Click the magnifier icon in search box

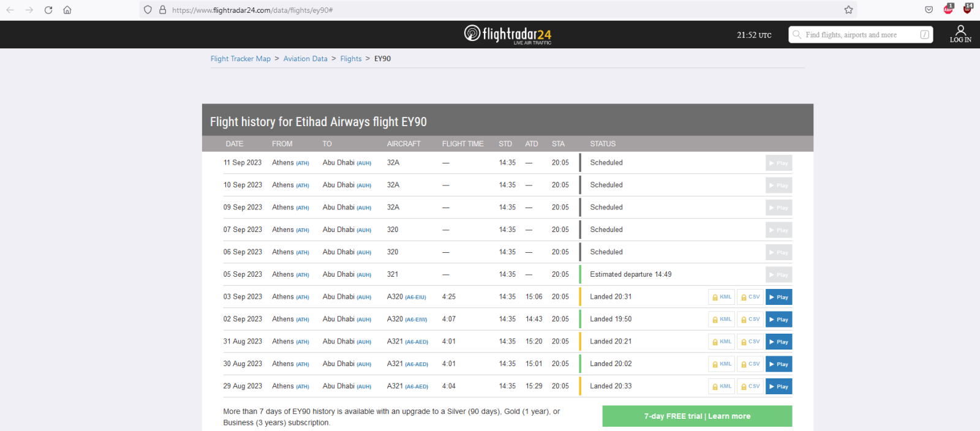(x=797, y=35)
